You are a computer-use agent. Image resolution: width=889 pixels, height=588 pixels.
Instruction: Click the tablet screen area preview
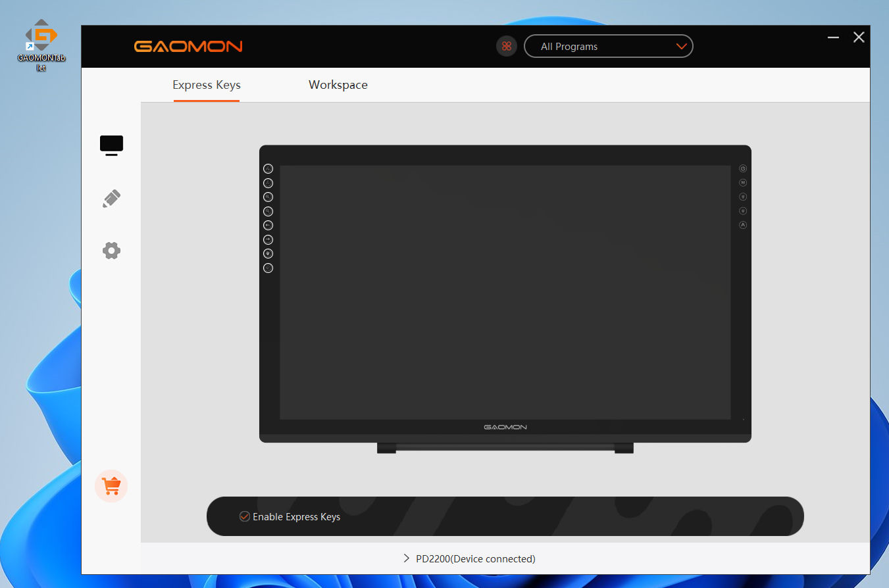point(505,292)
